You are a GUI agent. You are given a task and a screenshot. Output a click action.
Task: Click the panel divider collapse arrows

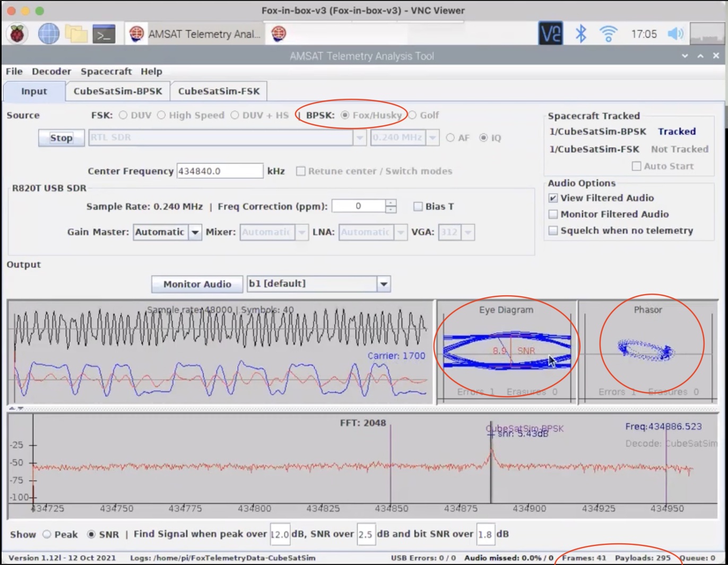[18, 408]
